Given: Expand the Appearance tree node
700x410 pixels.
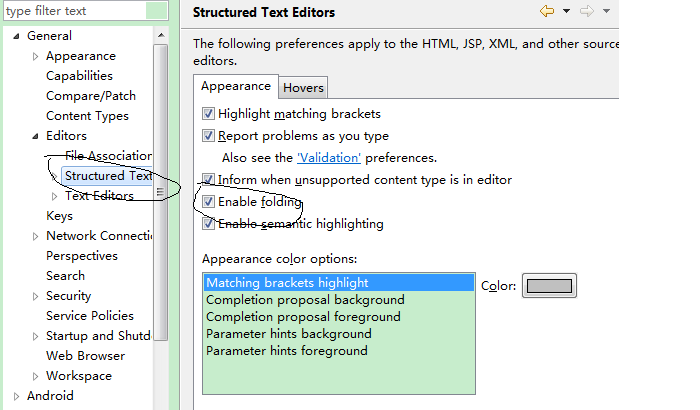Looking at the screenshot, I should click(x=36, y=56).
